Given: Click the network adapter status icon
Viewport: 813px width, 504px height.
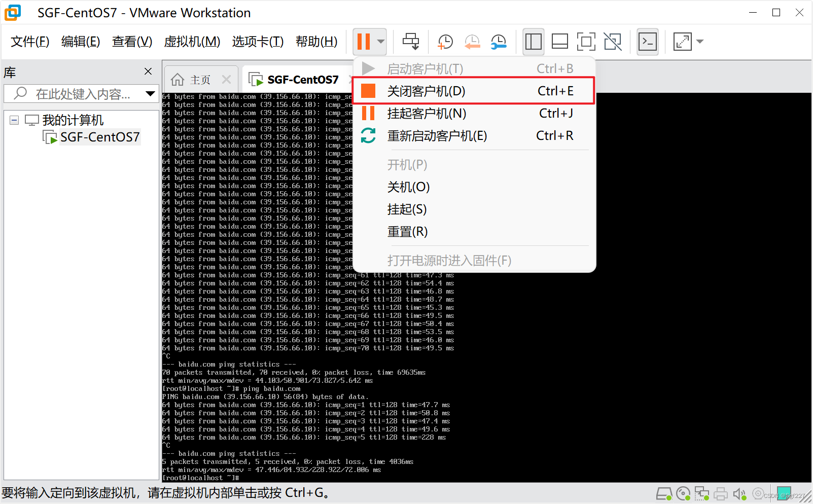Looking at the screenshot, I should [702, 494].
